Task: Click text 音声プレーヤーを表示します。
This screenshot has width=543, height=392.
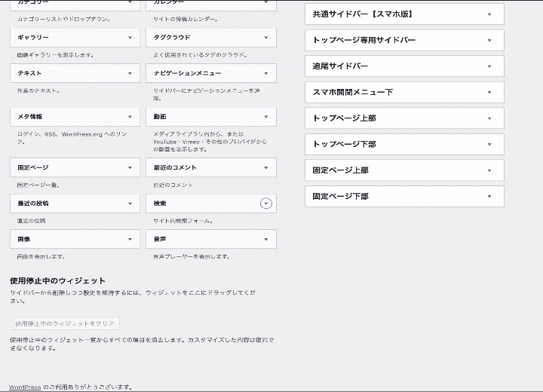Action: click(192, 256)
